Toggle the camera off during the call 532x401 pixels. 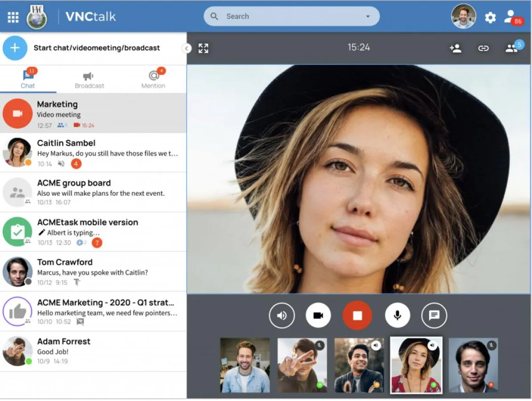(x=318, y=315)
